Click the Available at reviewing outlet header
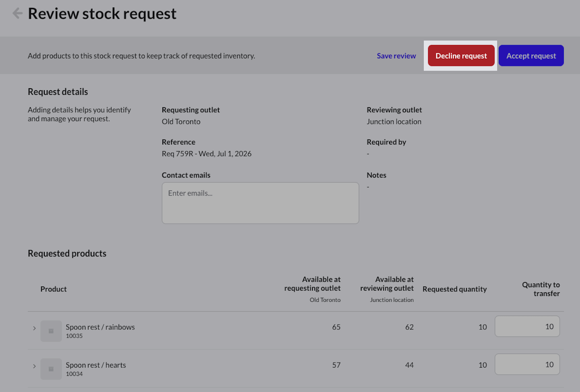The image size is (580, 392). (x=387, y=284)
